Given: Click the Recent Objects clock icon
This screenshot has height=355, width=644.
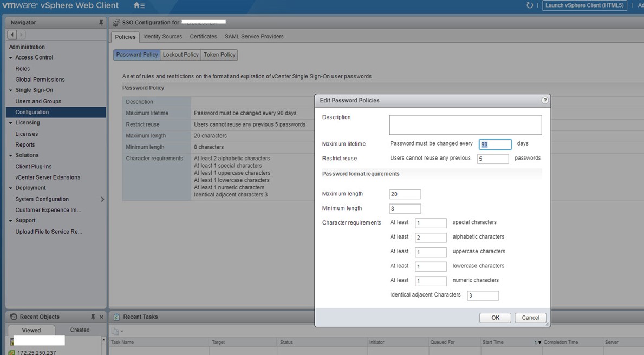Looking at the screenshot, I should [x=14, y=317].
